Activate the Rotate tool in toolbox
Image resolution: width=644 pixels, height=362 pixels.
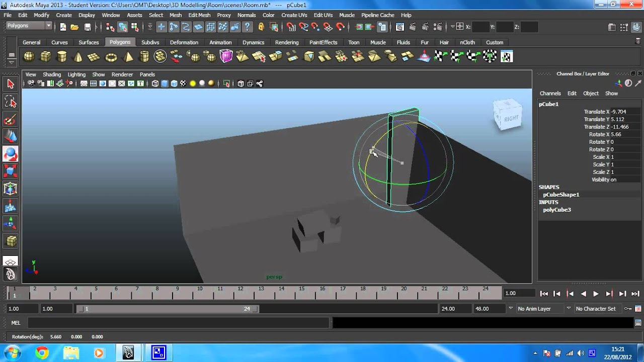(x=11, y=154)
